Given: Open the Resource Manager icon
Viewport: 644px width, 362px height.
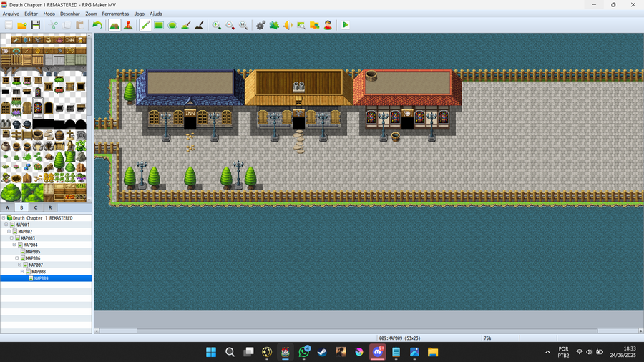Looking at the screenshot, I should [315, 25].
